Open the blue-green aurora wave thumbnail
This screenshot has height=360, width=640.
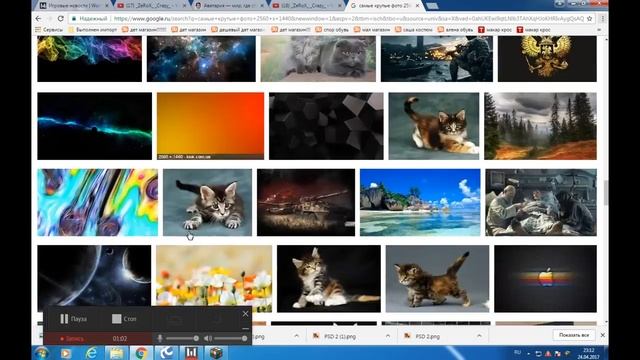point(94,126)
